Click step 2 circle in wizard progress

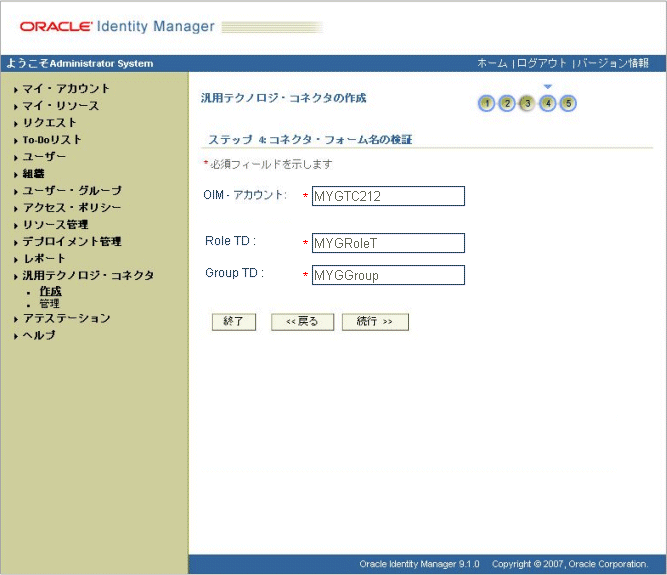coord(507,103)
